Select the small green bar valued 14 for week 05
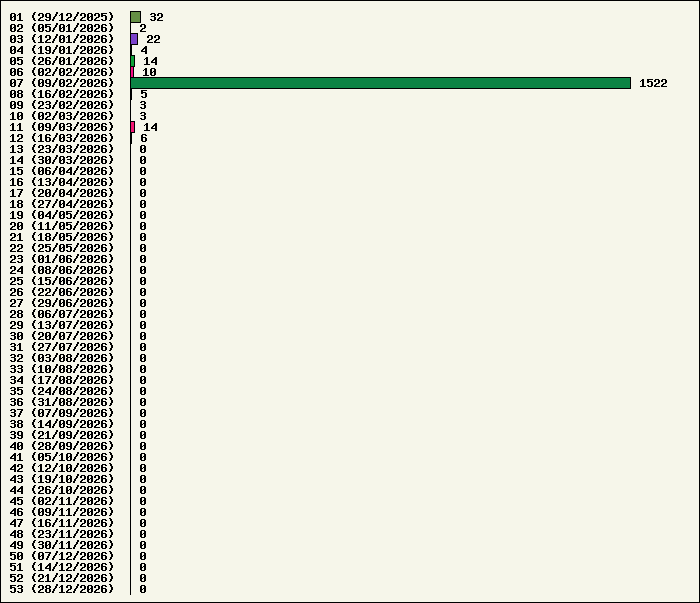Screen dimensions: 700x603 point(133,61)
